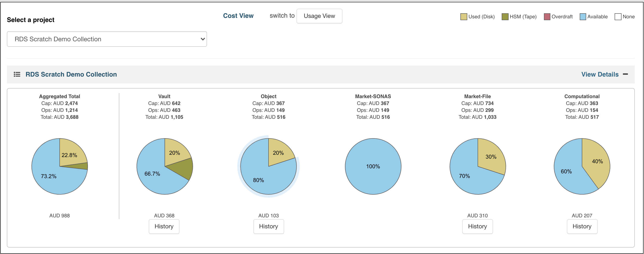
Task: Click 'Total: AUD 1,033' under Market-File
Action: pyautogui.click(x=478, y=117)
